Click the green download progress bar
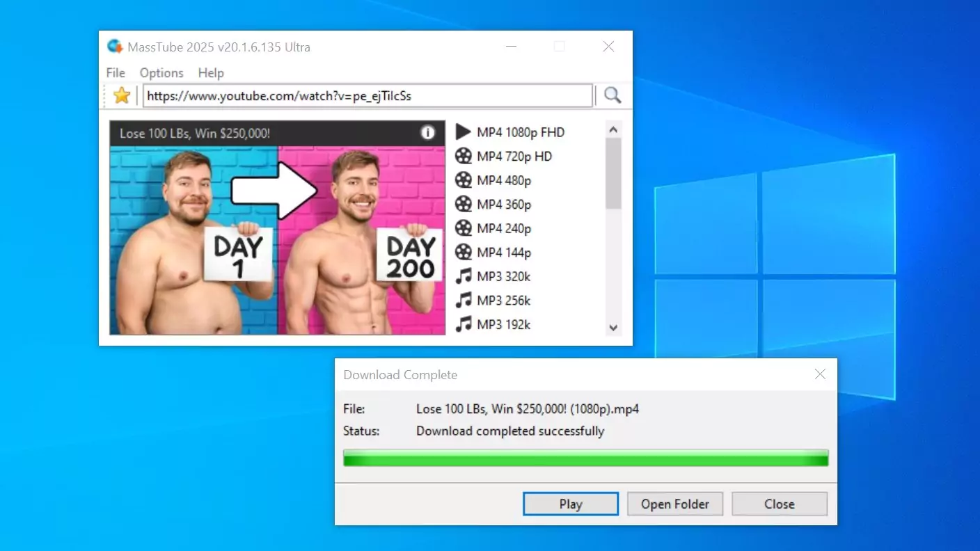The image size is (980, 551). [x=586, y=458]
